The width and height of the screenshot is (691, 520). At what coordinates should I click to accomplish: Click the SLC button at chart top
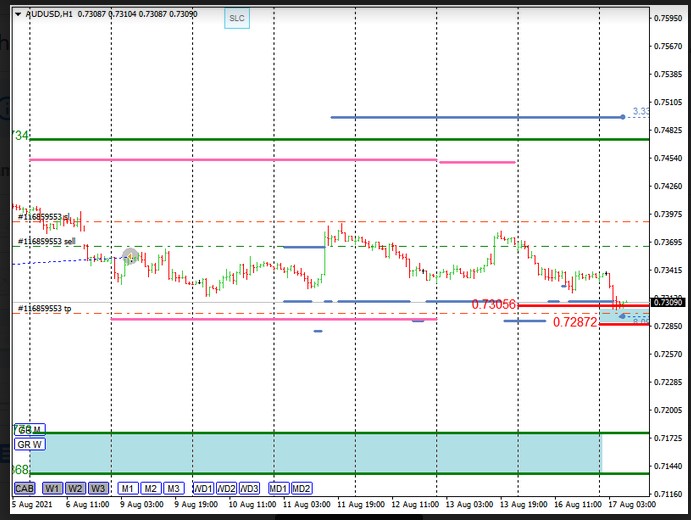pyautogui.click(x=236, y=18)
